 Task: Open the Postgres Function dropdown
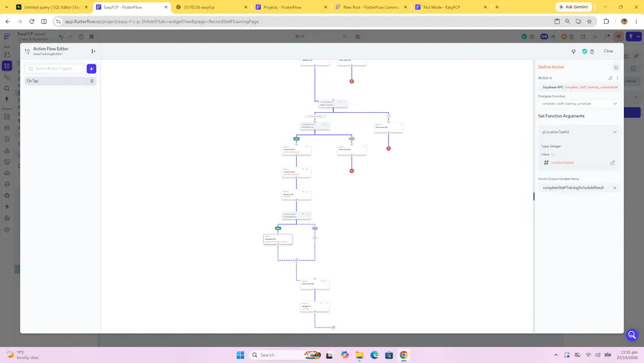(x=579, y=104)
